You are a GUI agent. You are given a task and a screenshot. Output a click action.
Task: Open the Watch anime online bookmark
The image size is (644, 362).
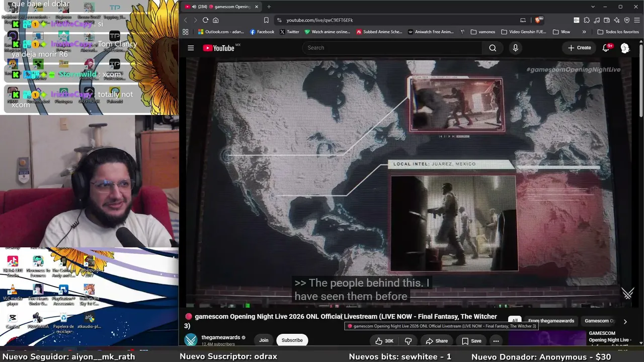[327, 32]
